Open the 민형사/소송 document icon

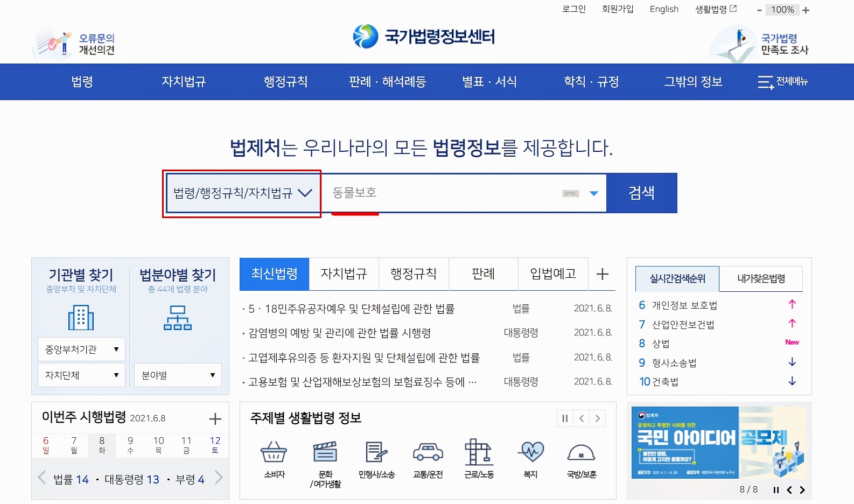coord(376,451)
